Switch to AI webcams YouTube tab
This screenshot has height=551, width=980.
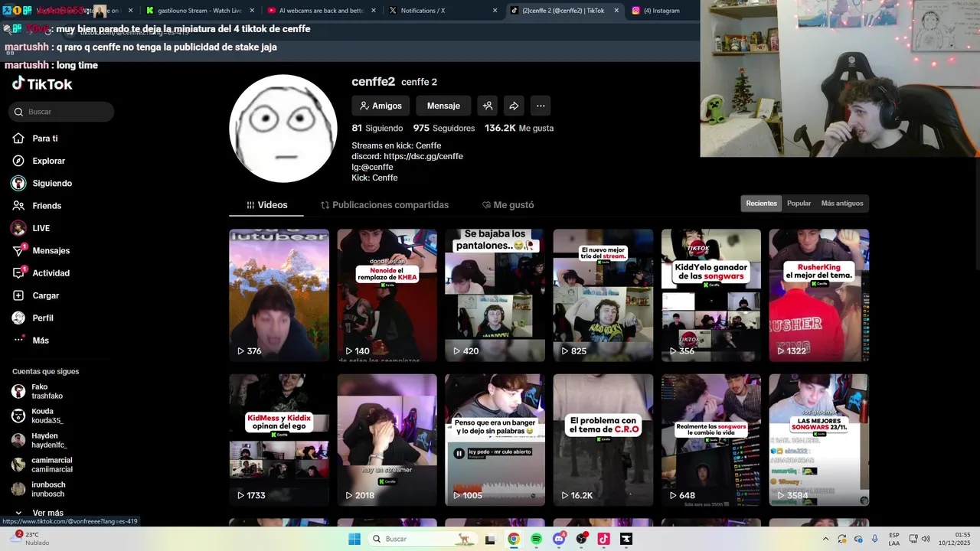[321, 11]
